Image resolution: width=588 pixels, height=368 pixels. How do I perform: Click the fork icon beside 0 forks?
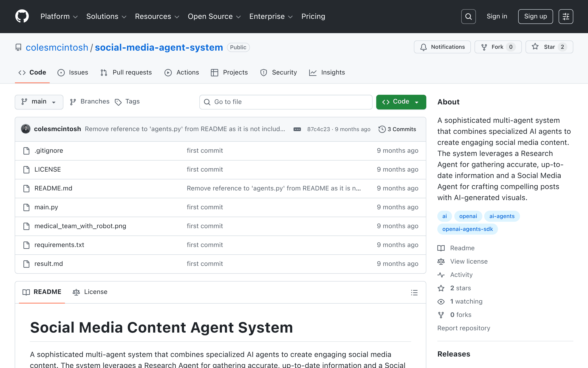tap(441, 315)
